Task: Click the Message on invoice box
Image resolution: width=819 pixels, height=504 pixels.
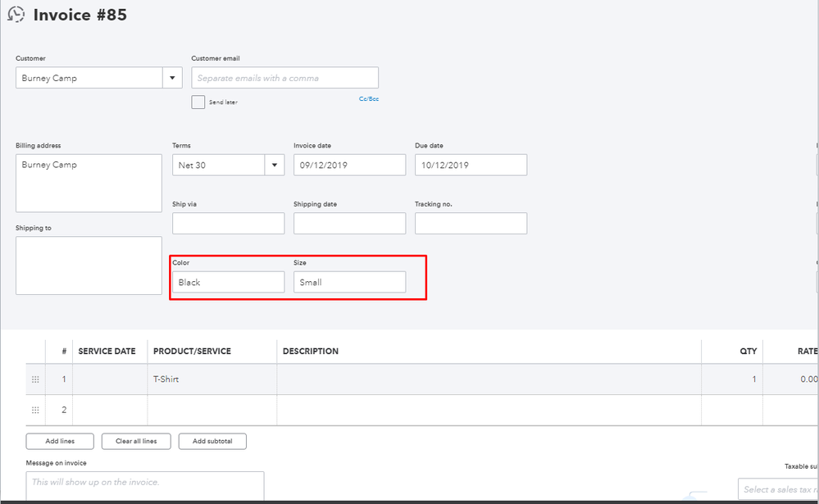Action: 145,486
